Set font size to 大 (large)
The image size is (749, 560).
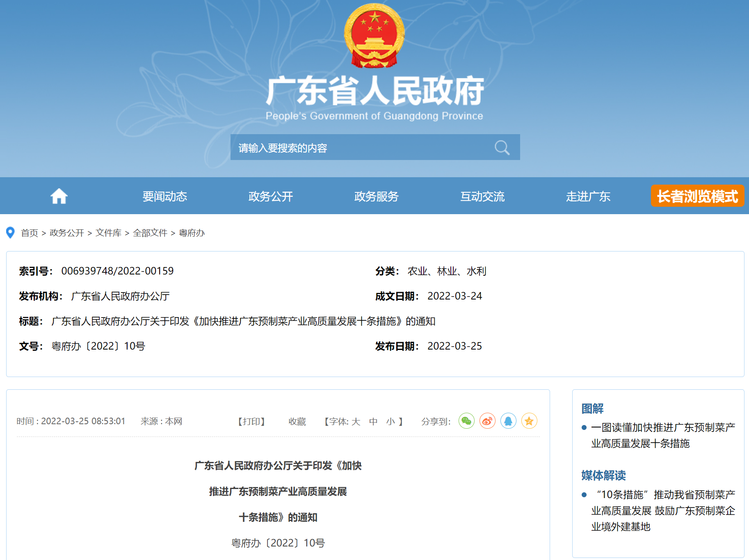(x=356, y=421)
